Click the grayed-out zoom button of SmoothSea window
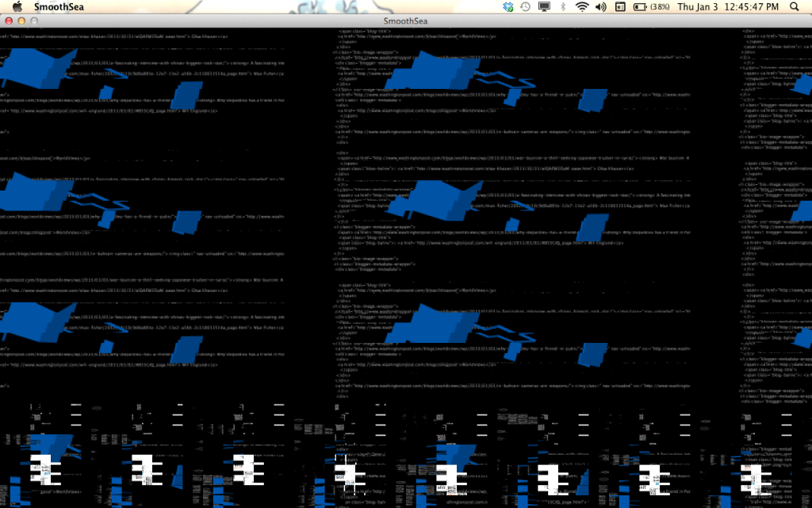Image resolution: width=812 pixels, height=508 pixels. click(x=34, y=21)
